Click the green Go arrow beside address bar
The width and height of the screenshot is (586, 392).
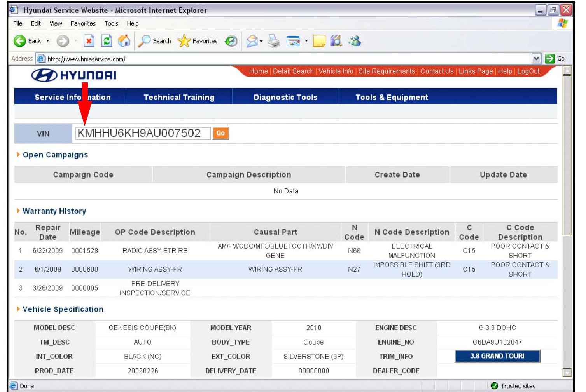(x=550, y=59)
